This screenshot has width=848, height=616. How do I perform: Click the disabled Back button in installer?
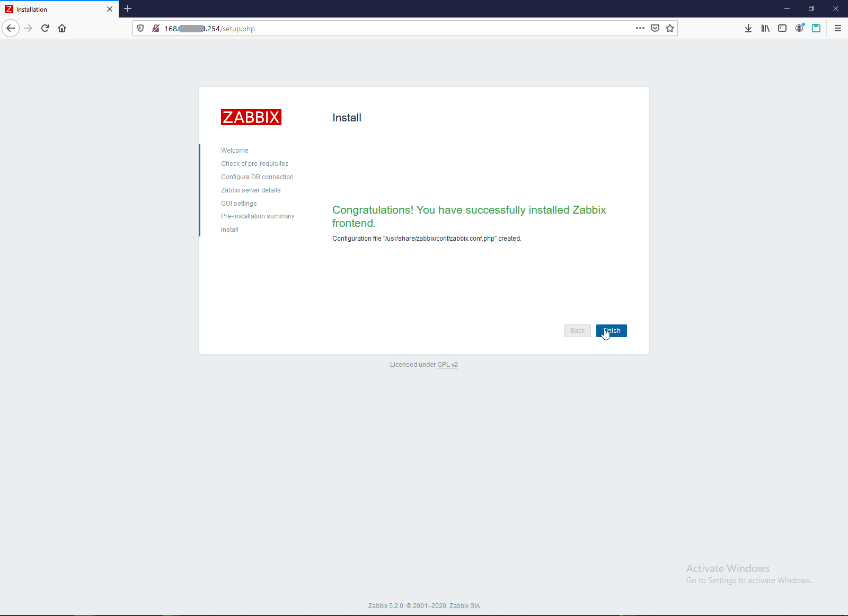(x=577, y=331)
